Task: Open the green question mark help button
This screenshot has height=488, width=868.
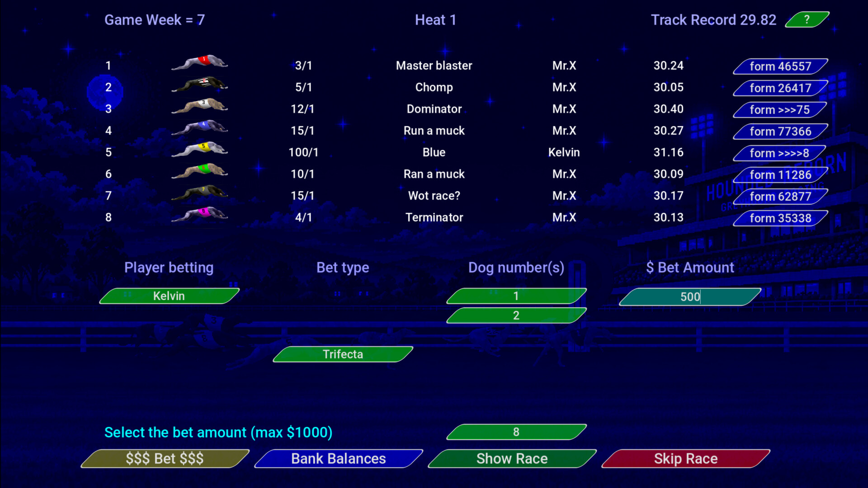Action: click(807, 19)
